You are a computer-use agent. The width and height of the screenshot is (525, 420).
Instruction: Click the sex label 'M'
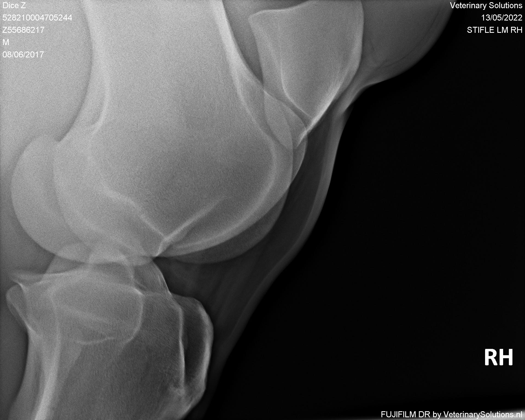pyautogui.click(x=6, y=42)
